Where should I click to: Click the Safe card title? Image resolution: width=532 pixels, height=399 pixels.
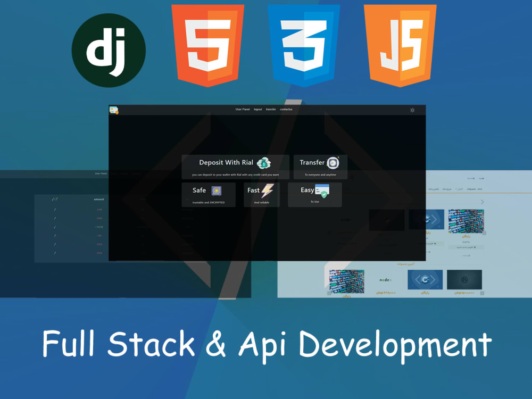199,190
